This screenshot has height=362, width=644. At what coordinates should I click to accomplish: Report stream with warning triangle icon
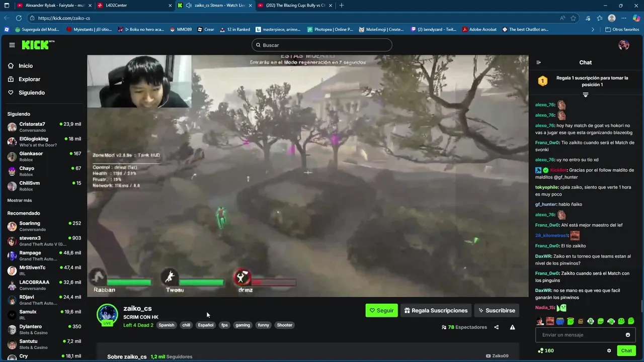(512, 327)
